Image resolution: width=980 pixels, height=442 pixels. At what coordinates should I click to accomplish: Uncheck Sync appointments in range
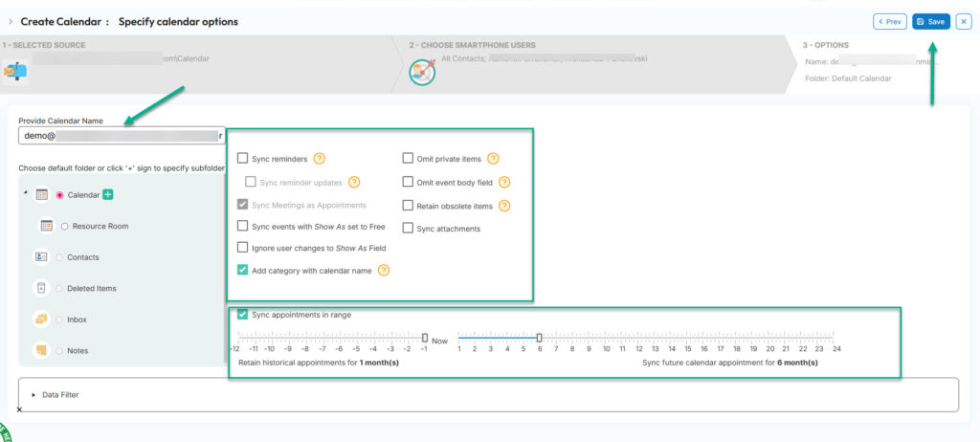(x=243, y=314)
